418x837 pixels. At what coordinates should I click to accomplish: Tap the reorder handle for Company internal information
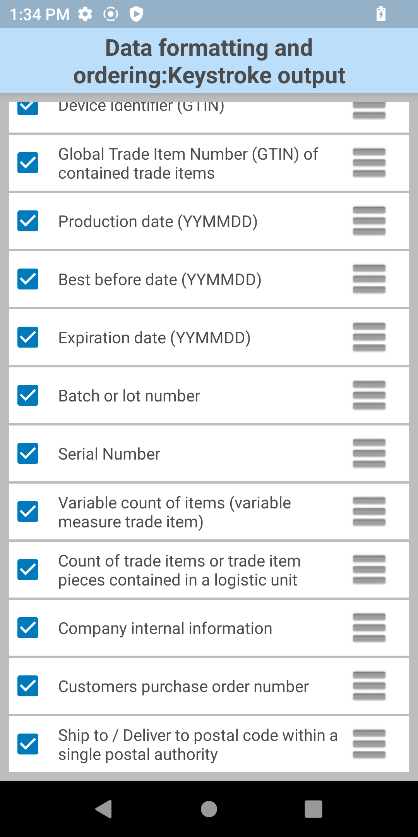tap(369, 628)
